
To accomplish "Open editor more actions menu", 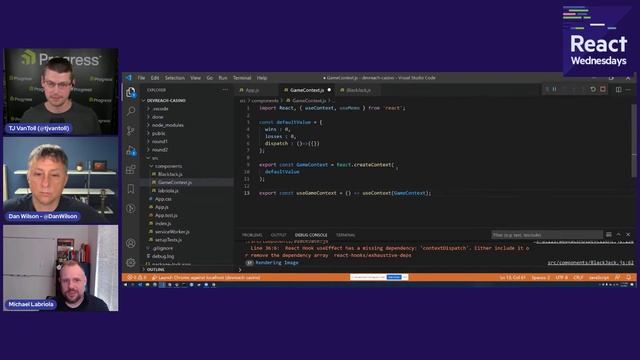I will 628,89.
